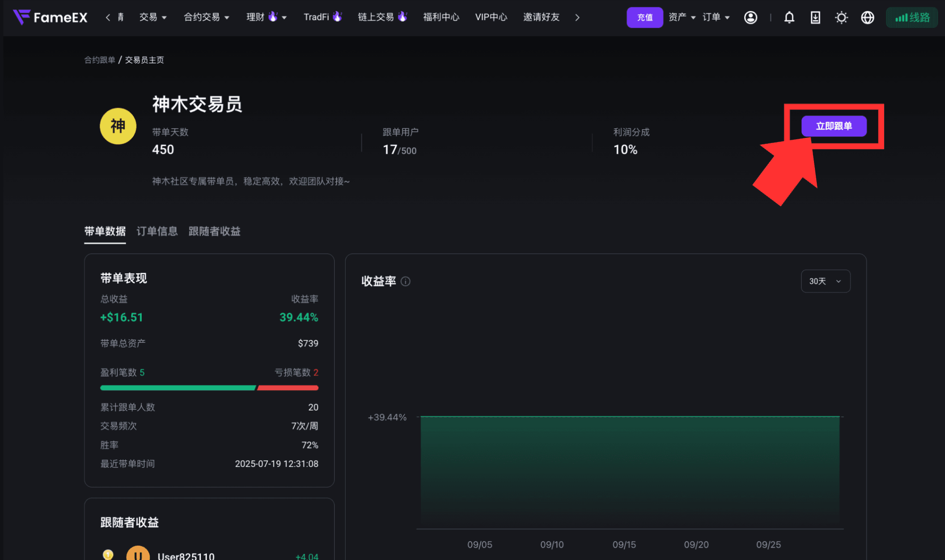Click the 线路 network status indicator
The image size is (945, 560).
(x=912, y=18)
